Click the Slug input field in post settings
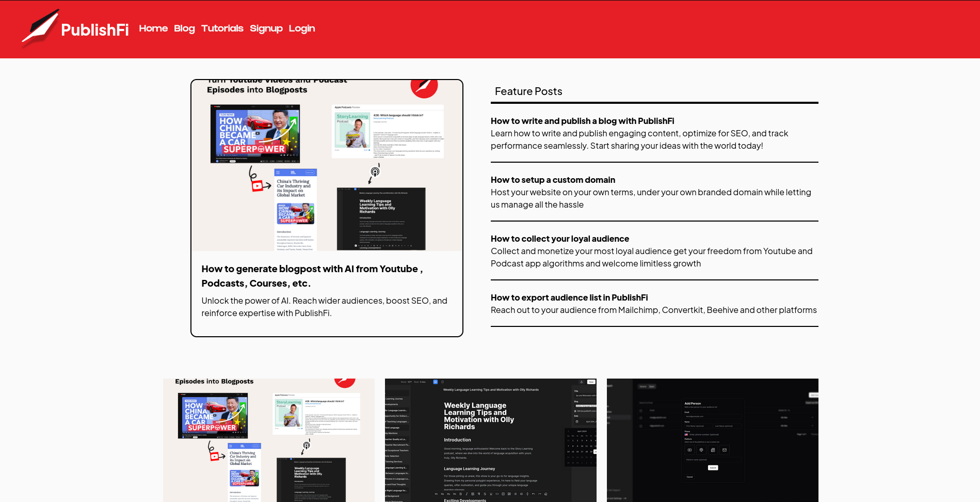The image size is (980, 502). pos(585,406)
